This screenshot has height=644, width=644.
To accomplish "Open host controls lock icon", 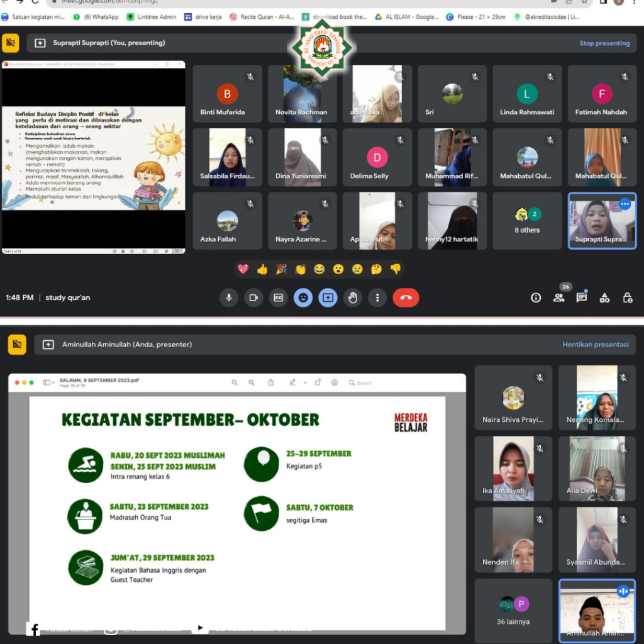I will 627,298.
